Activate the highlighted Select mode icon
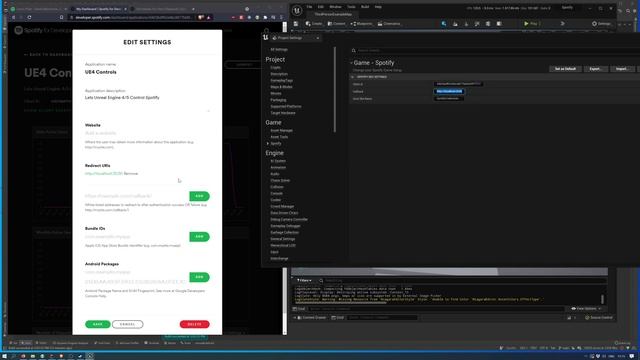Image resolution: width=640 pixels, height=360 pixels. pos(444,24)
